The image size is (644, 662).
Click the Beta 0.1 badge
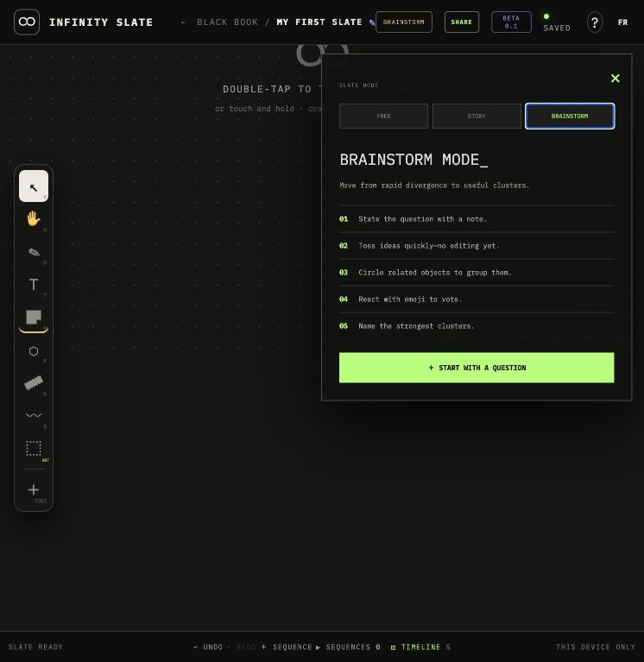coord(511,22)
